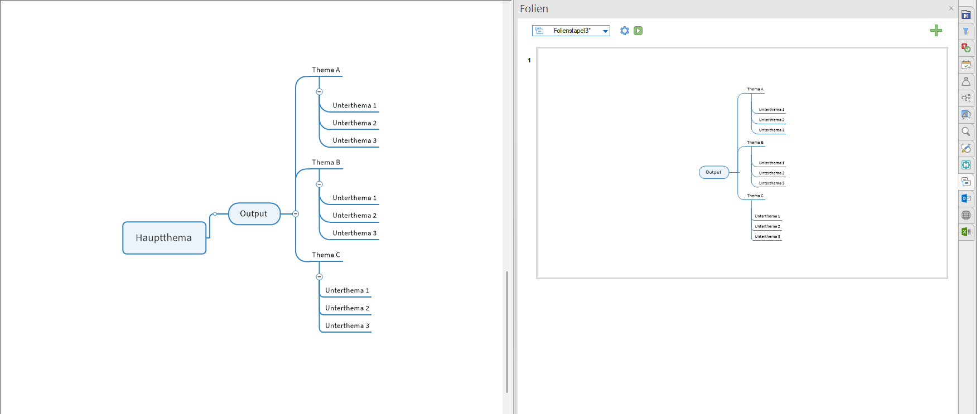Open the Excel sidebar tab

pyautogui.click(x=966, y=232)
